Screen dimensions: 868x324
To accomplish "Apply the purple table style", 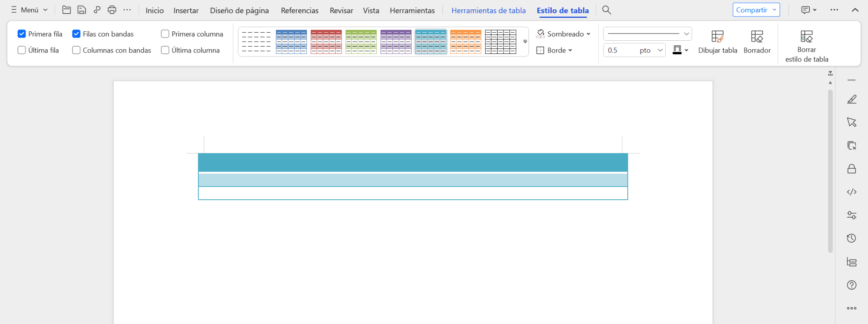I will [396, 42].
